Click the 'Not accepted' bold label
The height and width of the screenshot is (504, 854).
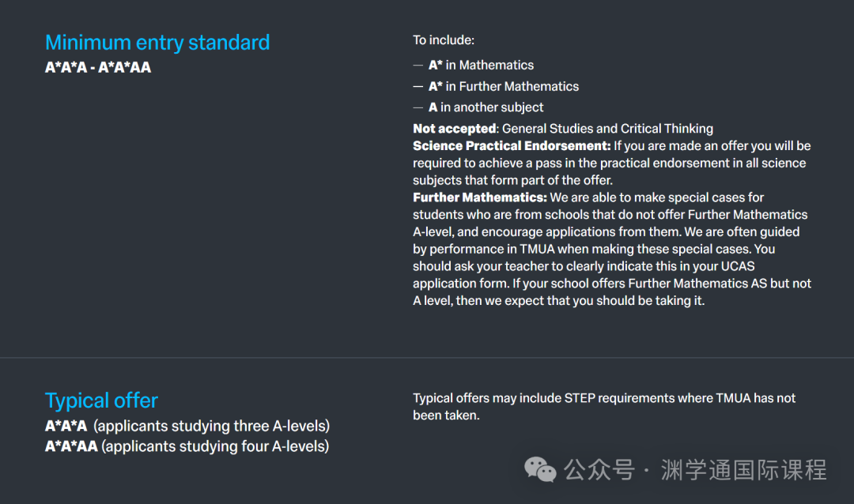coord(454,129)
